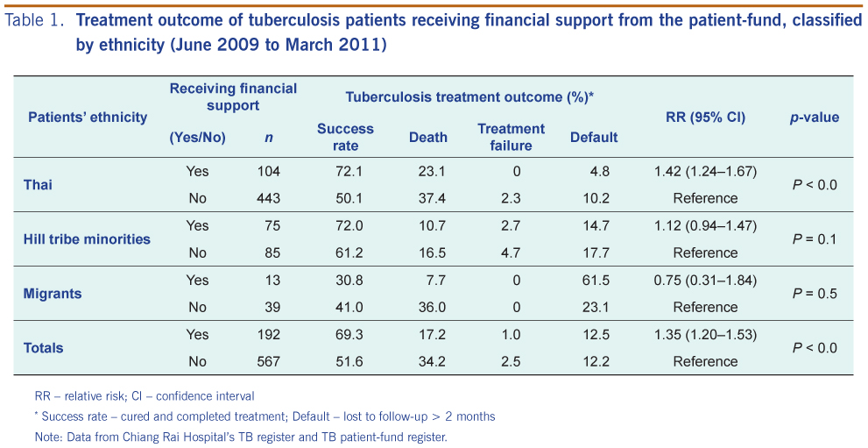The width and height of the screenshot is (868, 448).
Task: Select the Migrants row label
Action: (52, 294)
